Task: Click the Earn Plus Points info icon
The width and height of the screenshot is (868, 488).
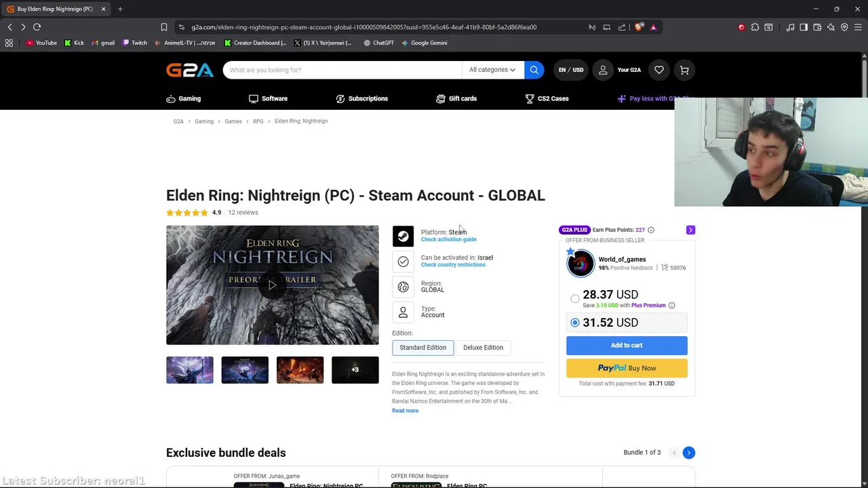Action: [x=651, y=230]
